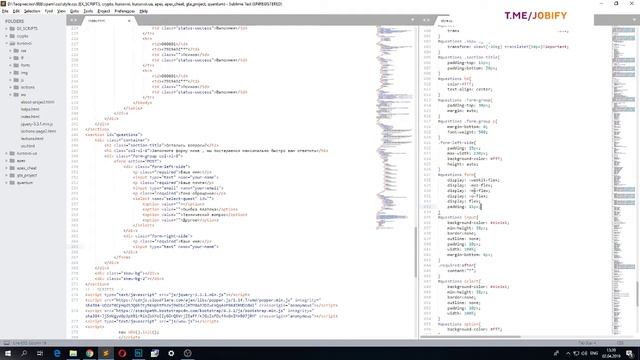Open index.html in the sidebar
The image size is (640, 360).
coord(30,117)
